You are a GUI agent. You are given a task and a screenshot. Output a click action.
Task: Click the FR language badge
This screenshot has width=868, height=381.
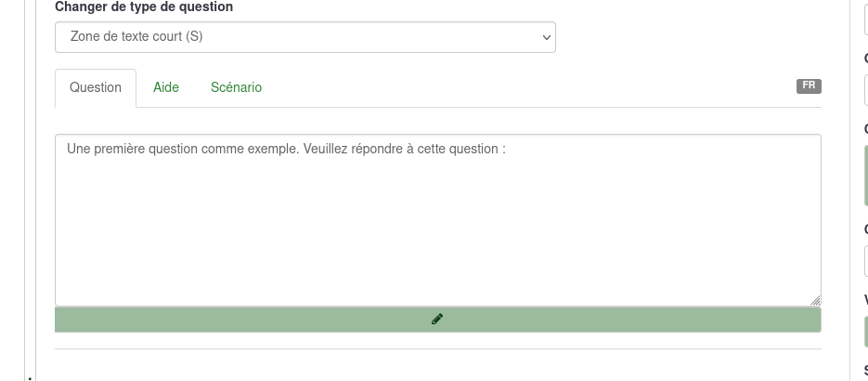809,86
